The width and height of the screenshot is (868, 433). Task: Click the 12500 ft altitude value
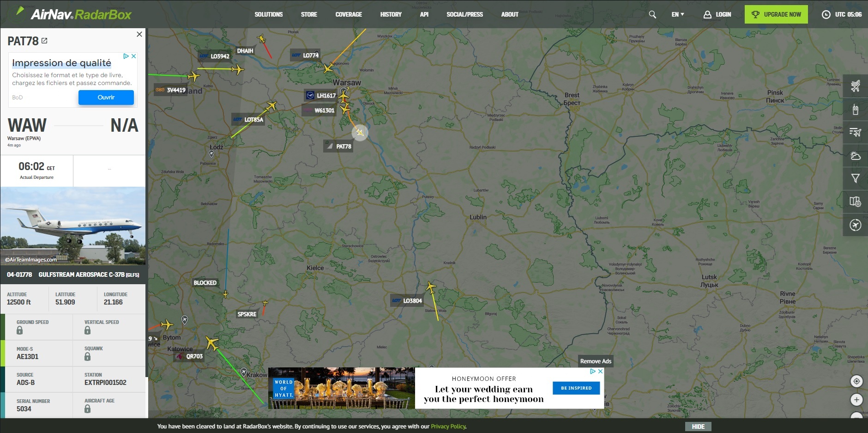pyautogui.click(x=19, y=302)
